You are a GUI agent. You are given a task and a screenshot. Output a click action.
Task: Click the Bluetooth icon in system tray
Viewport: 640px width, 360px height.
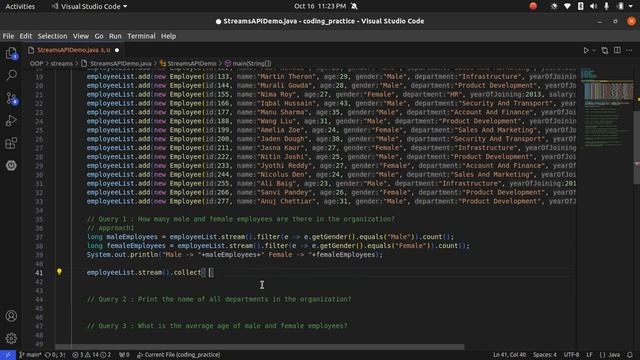[580, 6]
